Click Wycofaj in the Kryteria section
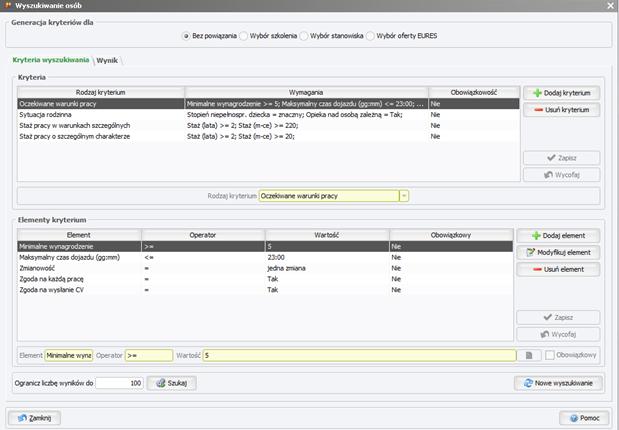619x430 pixels. click(561, 175)
